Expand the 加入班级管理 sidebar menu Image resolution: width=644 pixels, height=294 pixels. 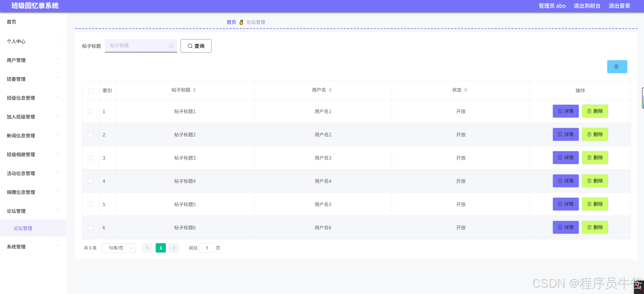coord(33,117)
